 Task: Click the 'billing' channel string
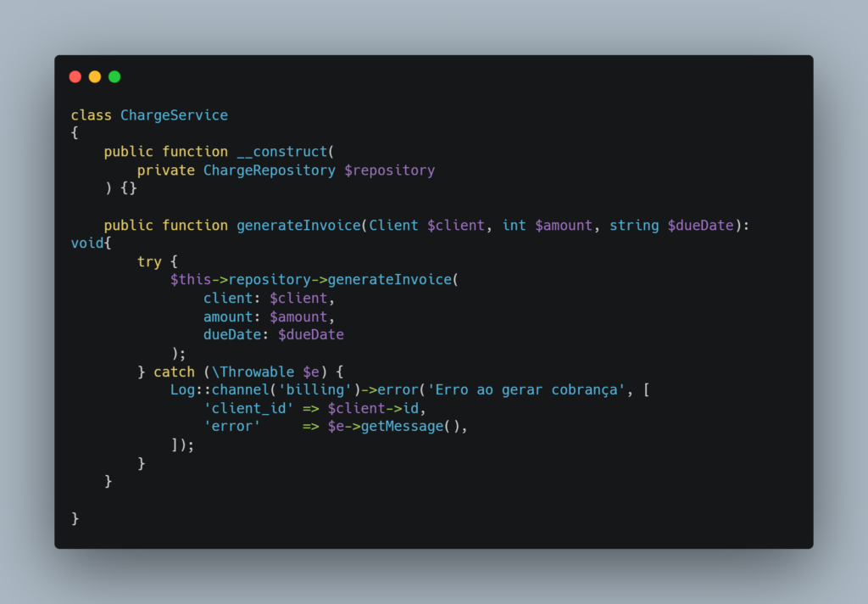pyautogui.click(x=315, y=390)
